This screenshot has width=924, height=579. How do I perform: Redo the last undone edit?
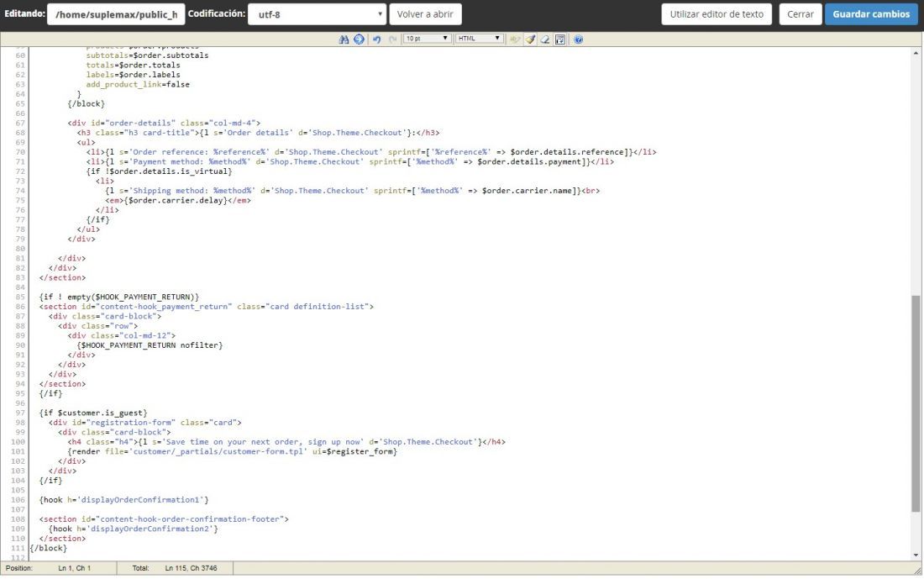click(392, 39)
